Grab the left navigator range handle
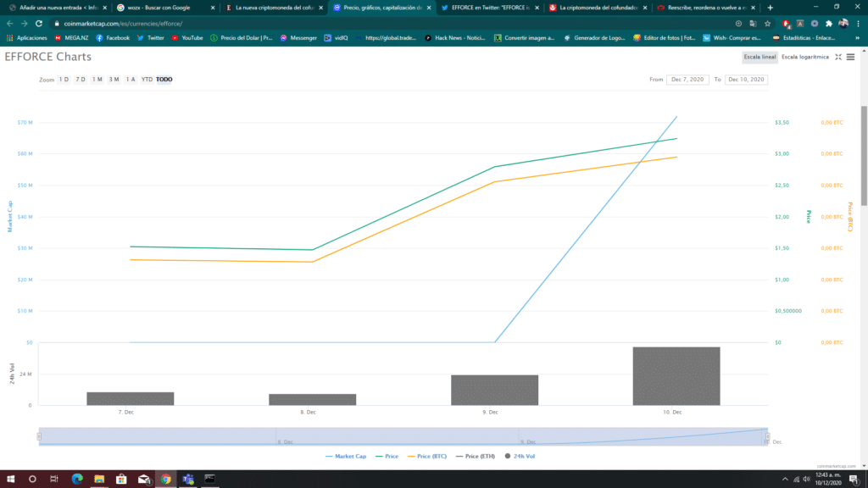868x488 pixels. (x=39, y=436)
